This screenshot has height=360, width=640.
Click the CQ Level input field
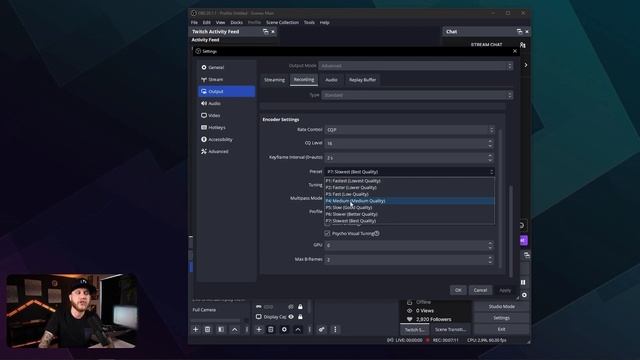pos(409,144)
